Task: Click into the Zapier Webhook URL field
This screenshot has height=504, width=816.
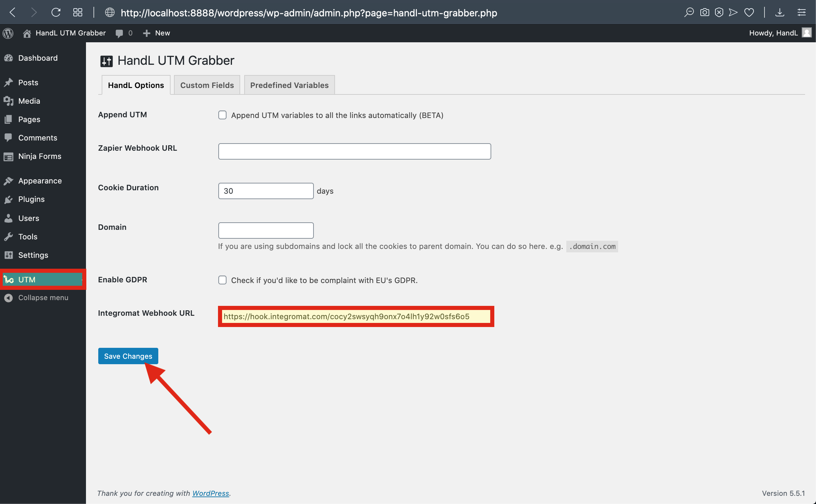Action: click(354, 151)
